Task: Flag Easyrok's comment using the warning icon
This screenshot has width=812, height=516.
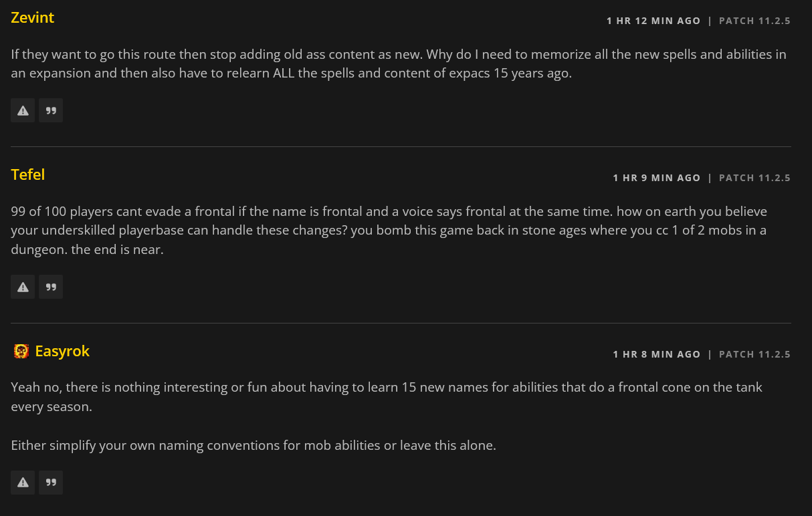Action: point(23,482)
